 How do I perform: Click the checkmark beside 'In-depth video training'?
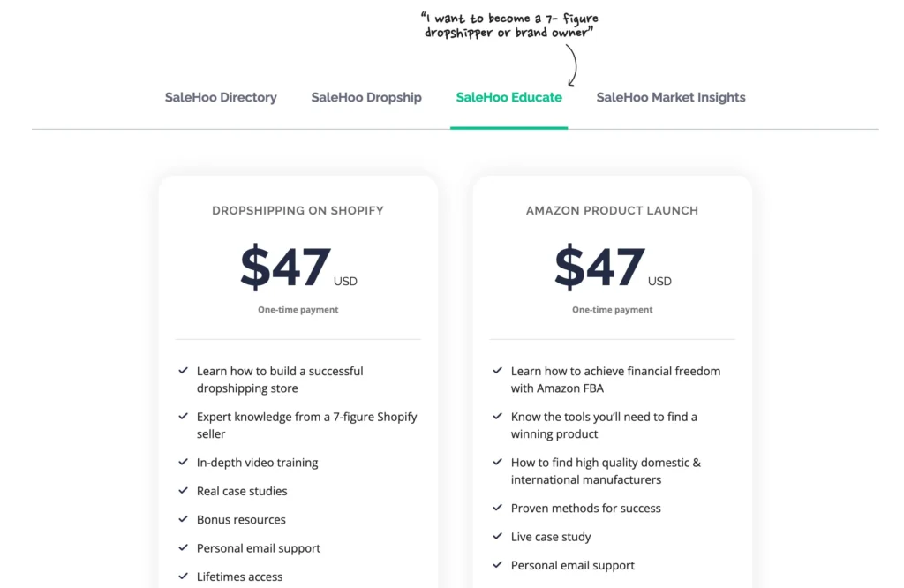(184, 462)
